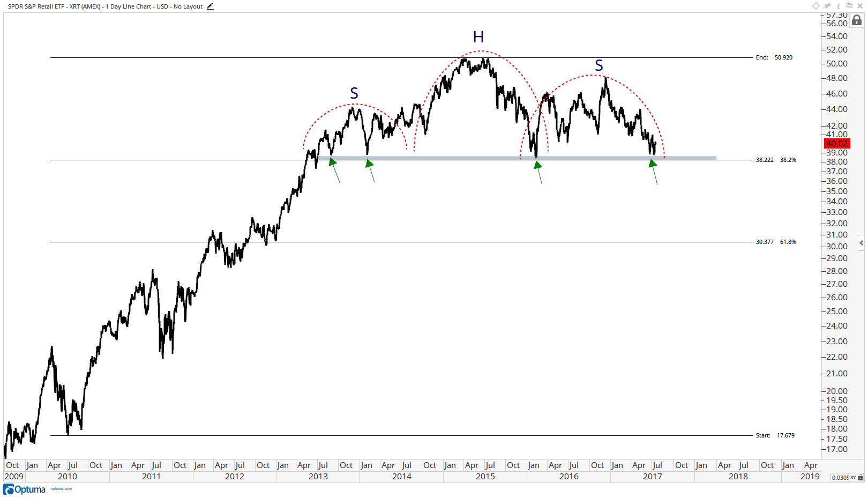Select the '38.222 38.2%' retracement label

click(x=776, y=160)
